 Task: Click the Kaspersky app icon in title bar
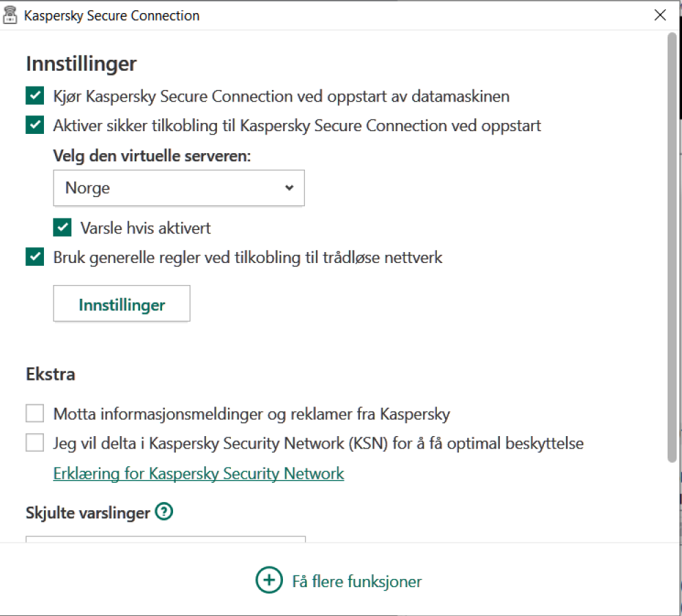(10, 15)
